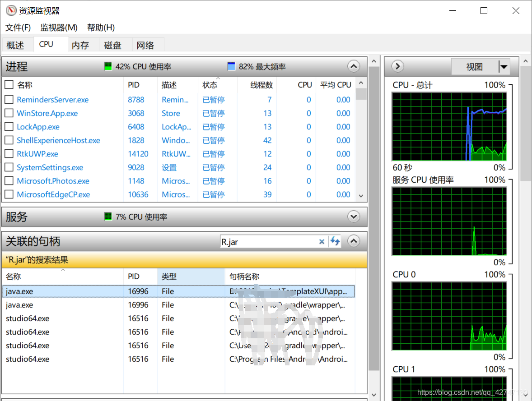
Task: Sort processes by 描述 column header
Action: pyautogui.click(x=178, y=85)
